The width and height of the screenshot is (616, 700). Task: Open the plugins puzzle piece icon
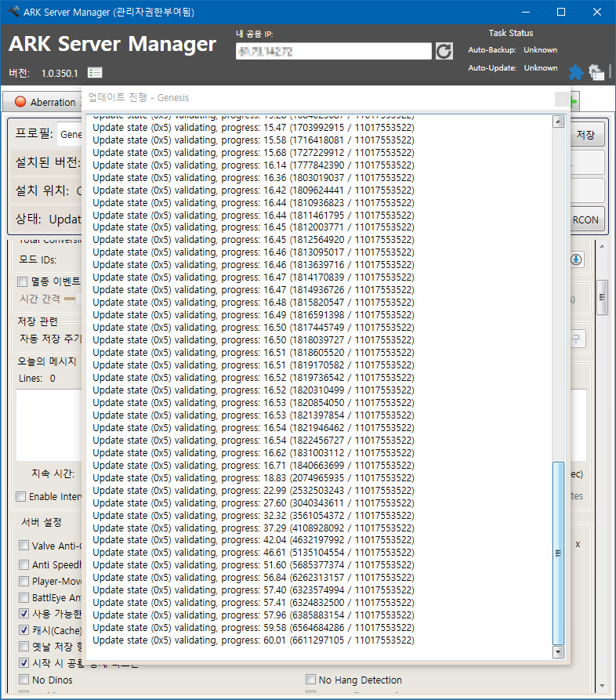click(576, 72)
